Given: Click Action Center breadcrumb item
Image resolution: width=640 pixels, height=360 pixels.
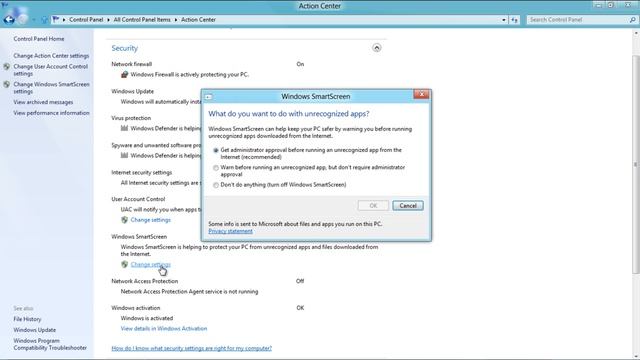Looking at the screenshot, I should (x=198, y=20).
